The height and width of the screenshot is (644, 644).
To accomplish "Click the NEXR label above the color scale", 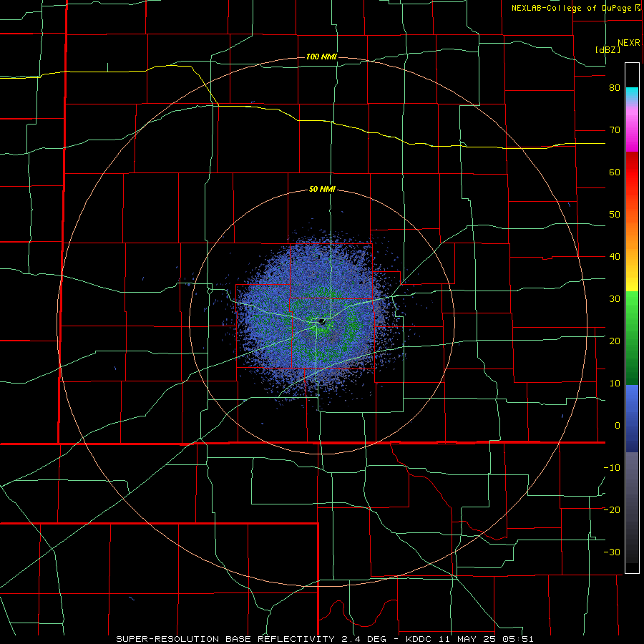I will [x=628, y=43].
